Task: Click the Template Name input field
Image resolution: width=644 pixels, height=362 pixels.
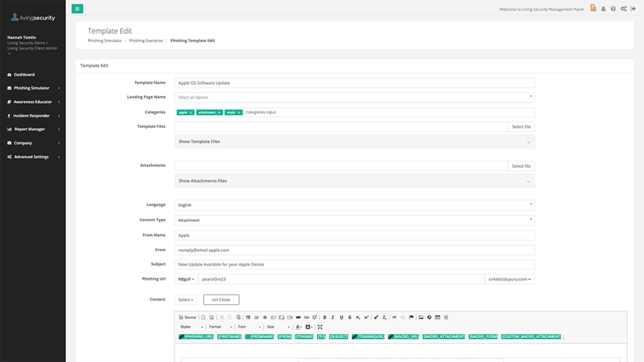Action: pos(354,83)
